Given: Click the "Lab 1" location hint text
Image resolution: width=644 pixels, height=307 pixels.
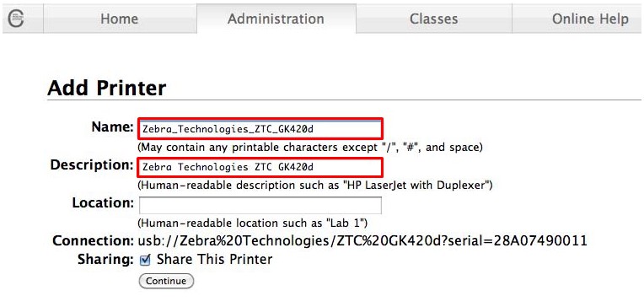Looking at the screenshot, I should [253, 224].
